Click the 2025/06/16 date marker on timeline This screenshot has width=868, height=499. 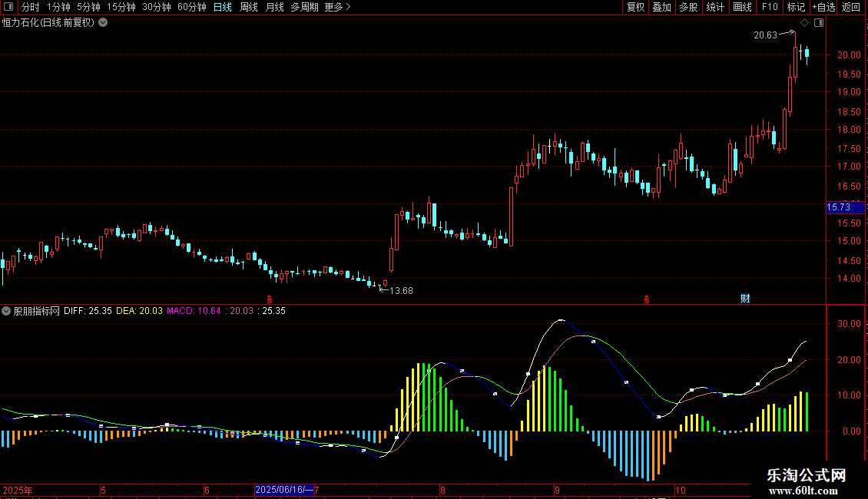point(283,489)
